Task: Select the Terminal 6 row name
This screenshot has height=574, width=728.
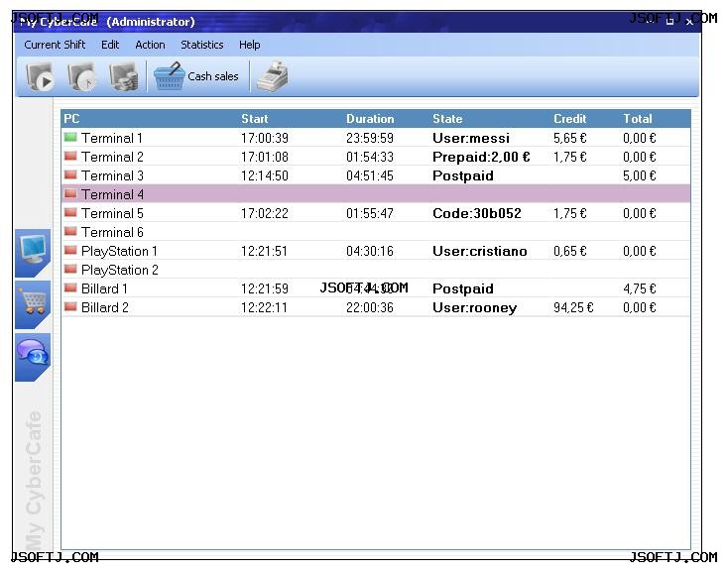Action: pyautogui.click(x=112, y=232)
